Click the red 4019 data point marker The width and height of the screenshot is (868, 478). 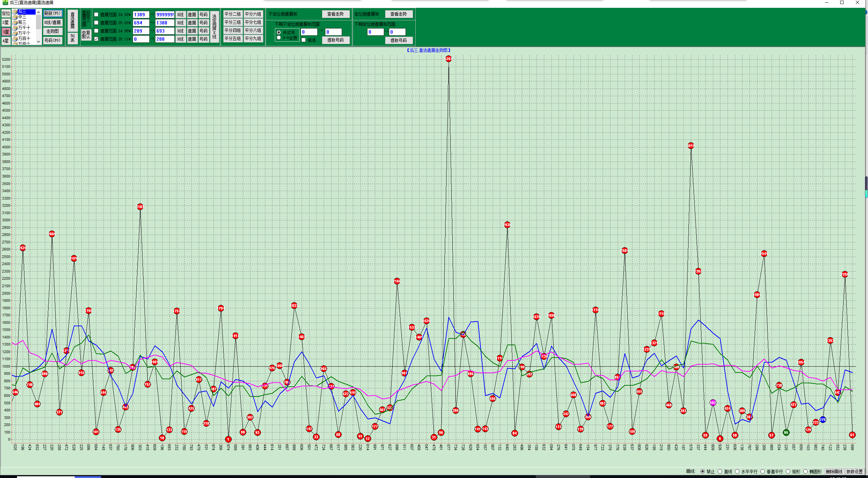tap(691, 146)
